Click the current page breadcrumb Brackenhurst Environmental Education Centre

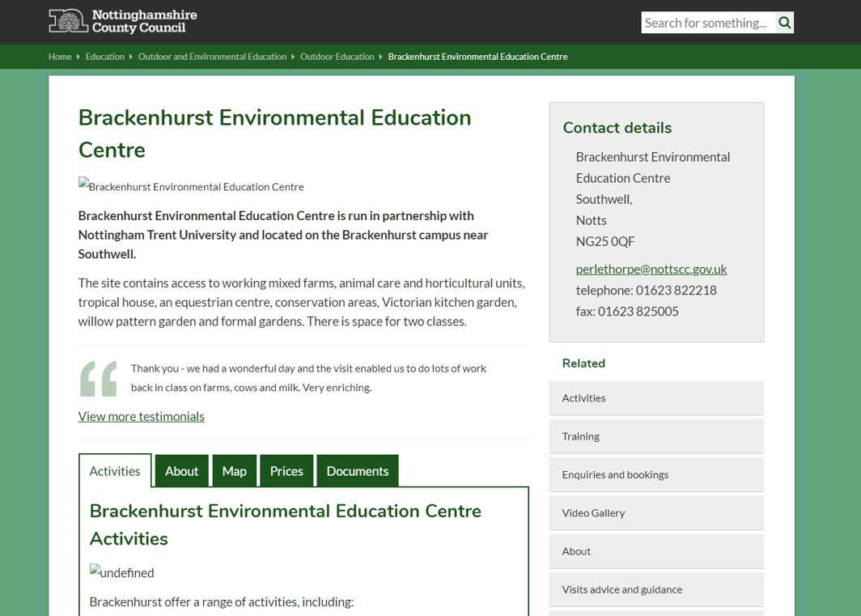[477, 57]
